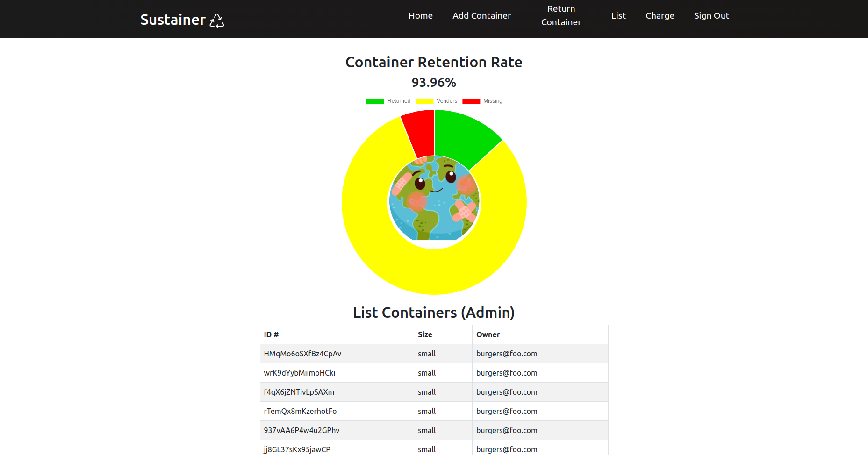Image resolution: width=868 pixels, height=455 pixels.
Task: Click the Owner column header
Action: coord(488,334)
